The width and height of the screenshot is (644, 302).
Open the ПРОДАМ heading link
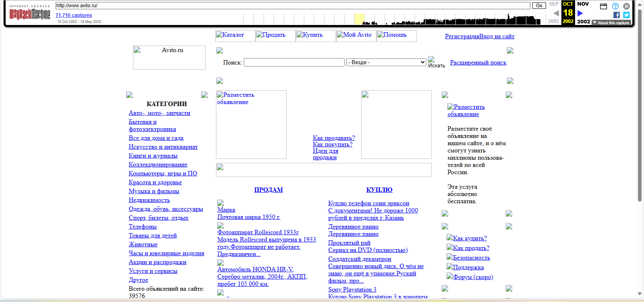point(268,190)
